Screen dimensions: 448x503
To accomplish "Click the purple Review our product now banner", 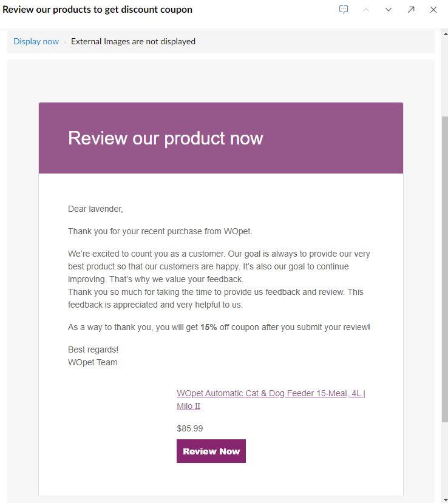I will (221, 138).
